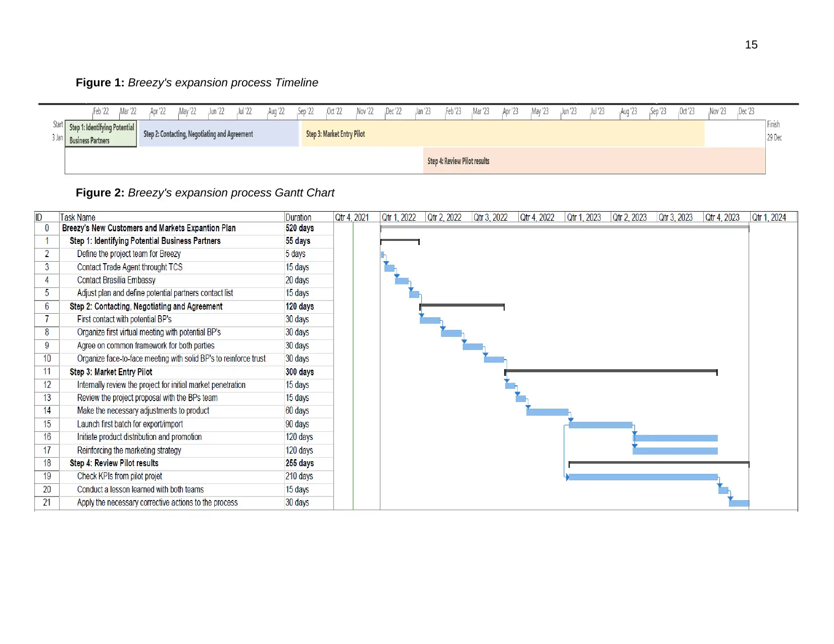Screen dimensions: 834x644
Task: Click the summary bar for Step 3 Market Entry Pilot
Action: (x=611, y=371)
